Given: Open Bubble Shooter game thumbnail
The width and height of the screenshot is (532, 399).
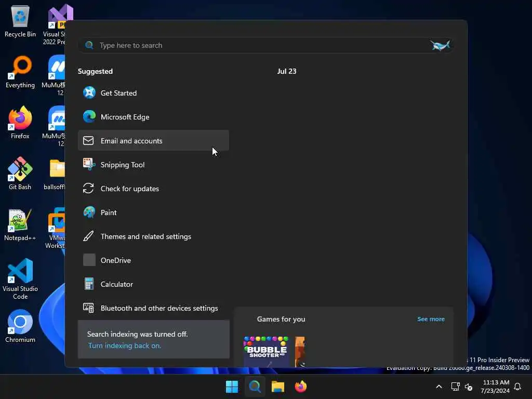Looking at the screenshot, I should point(267,352).
